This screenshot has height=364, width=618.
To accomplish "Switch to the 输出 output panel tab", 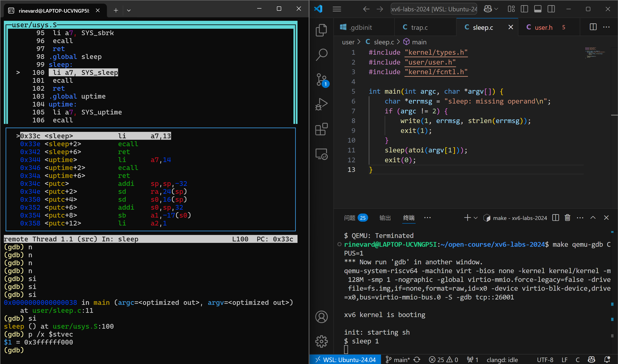I will pos(385,218).
